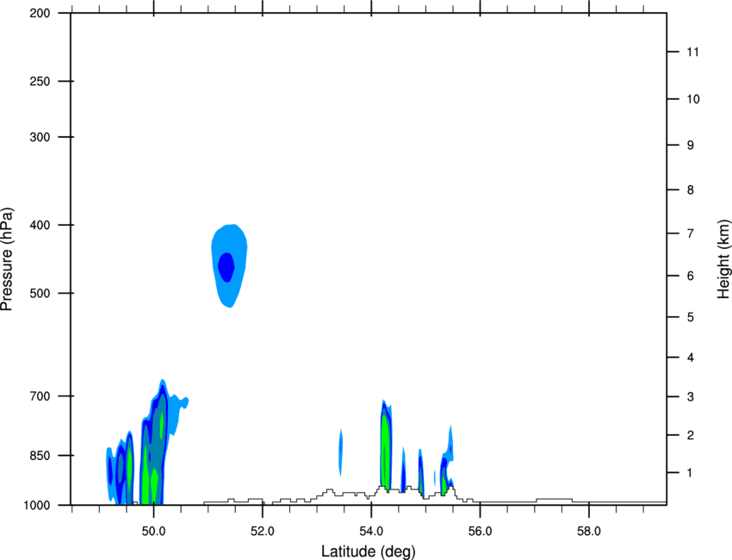Pick the 6 km height label
732x560 pixels.
tap(690, 276)
